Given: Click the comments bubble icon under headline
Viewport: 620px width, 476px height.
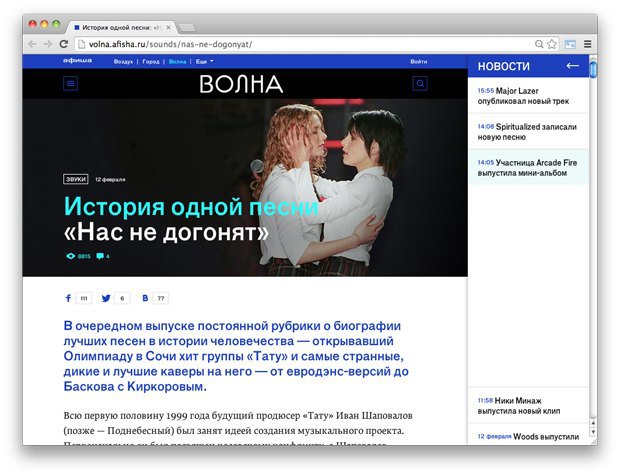Looking at the screenshot, I should [x=100, y=257].
